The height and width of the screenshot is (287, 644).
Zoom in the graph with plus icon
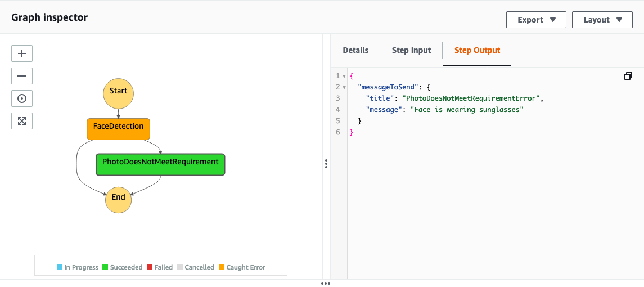pyautogui.click(x=22, y=53)
